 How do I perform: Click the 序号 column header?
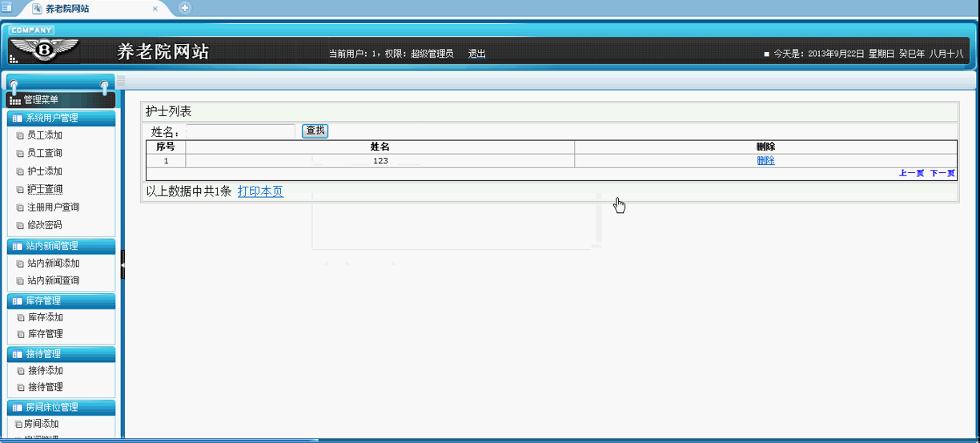tap(166, 147)
